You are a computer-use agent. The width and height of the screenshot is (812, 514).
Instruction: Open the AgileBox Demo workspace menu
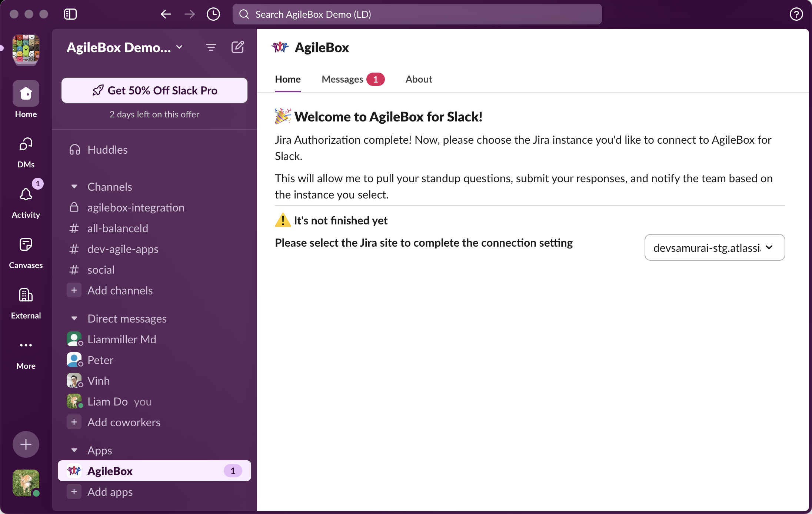[125, 47]
